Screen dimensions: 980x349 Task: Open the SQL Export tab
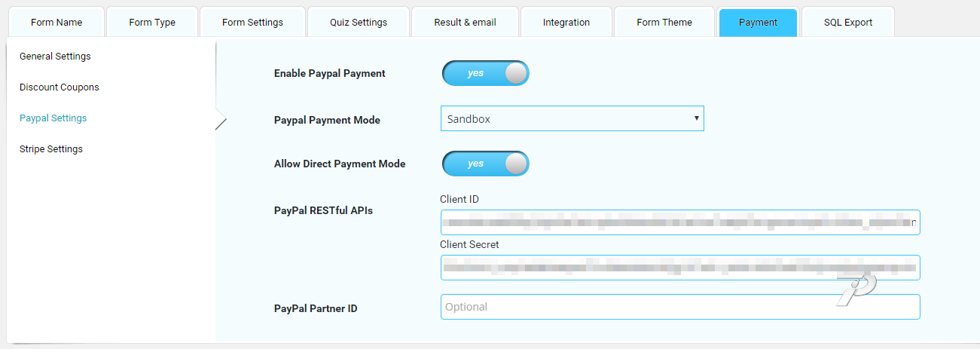coord(848,22)
